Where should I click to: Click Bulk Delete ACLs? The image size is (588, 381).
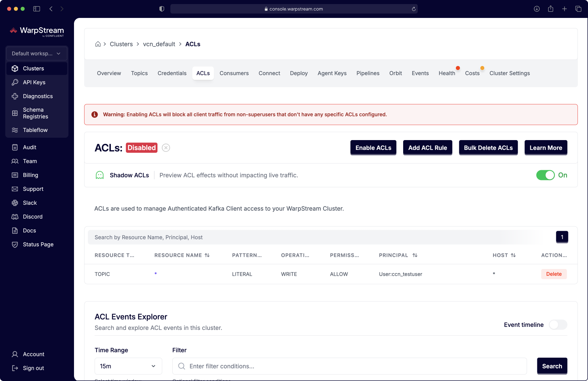click(488, 148)
